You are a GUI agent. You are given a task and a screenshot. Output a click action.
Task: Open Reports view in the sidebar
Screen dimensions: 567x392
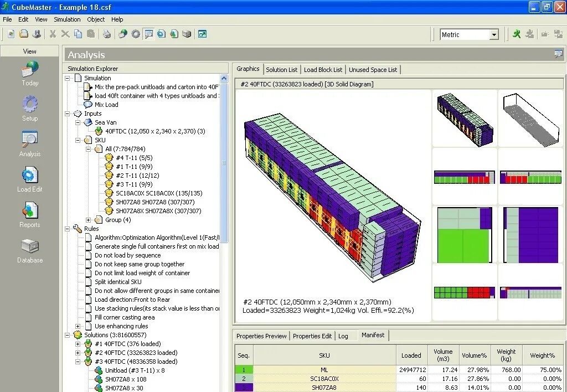pyautogui.click(x=30, y=215)
